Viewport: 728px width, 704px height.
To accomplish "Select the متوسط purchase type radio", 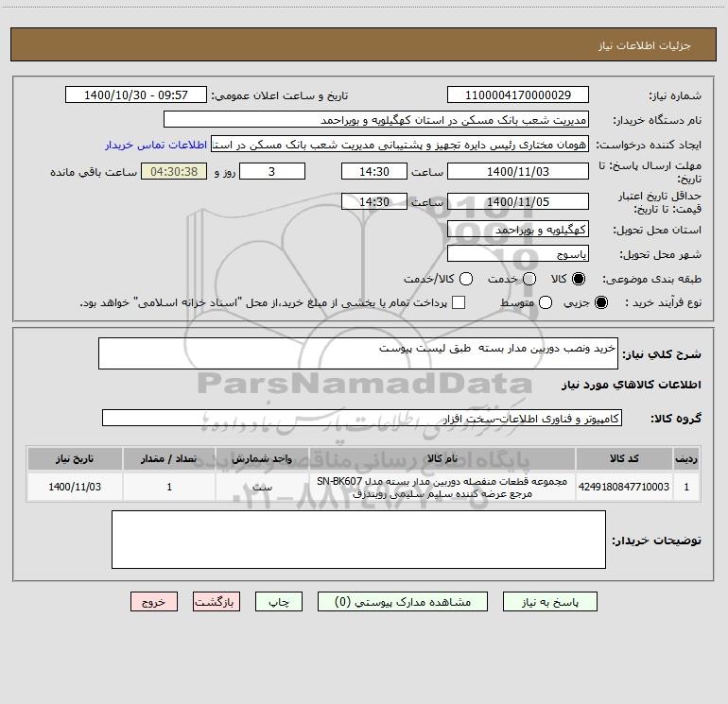I will [546, 303].
